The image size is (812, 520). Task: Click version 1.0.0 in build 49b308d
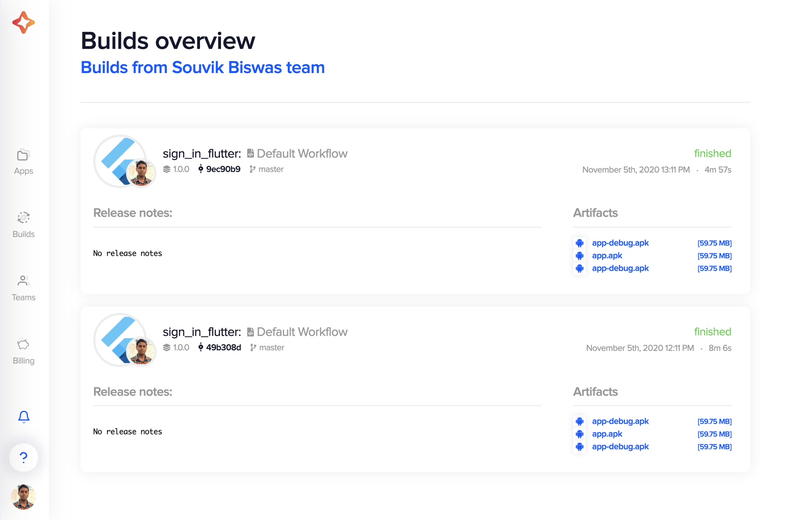tap(181, 348)
